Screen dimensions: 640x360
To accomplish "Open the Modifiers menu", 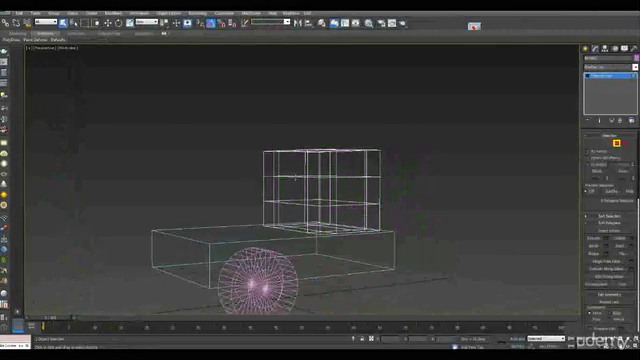I will tap(113, 13).
